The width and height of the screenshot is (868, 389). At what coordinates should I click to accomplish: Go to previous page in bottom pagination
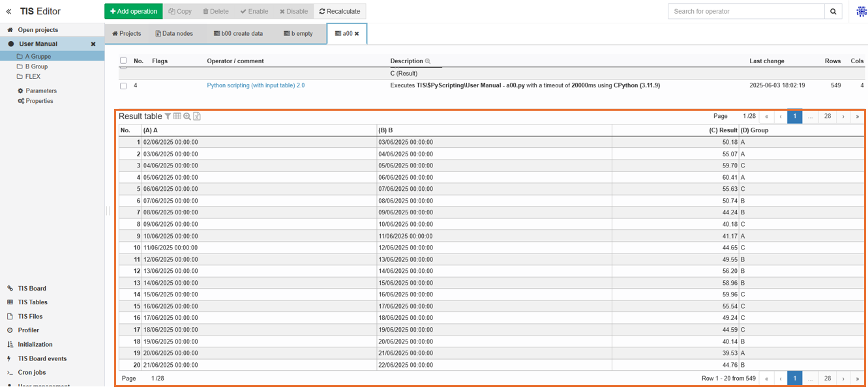(781, 379)
